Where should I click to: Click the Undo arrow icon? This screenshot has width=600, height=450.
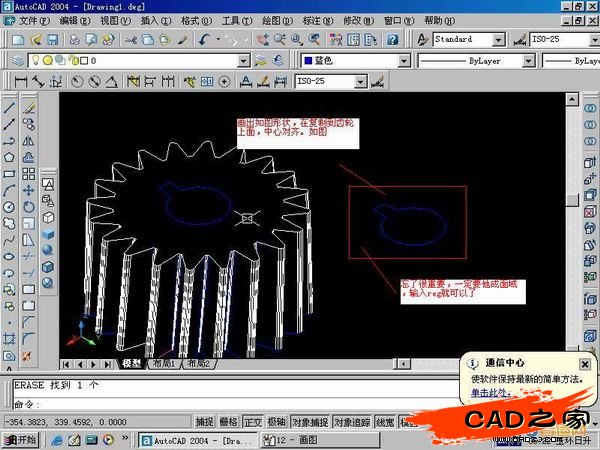(x=205, y=39)
